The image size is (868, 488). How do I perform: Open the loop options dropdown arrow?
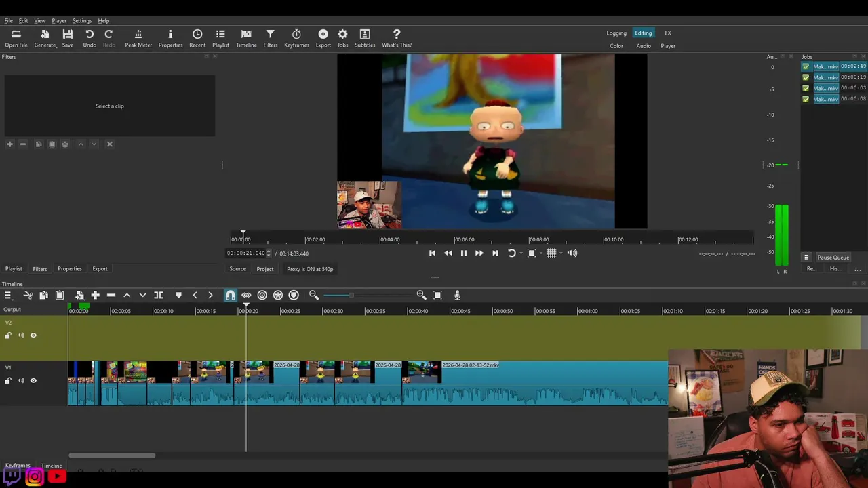(x=520, y=253)
